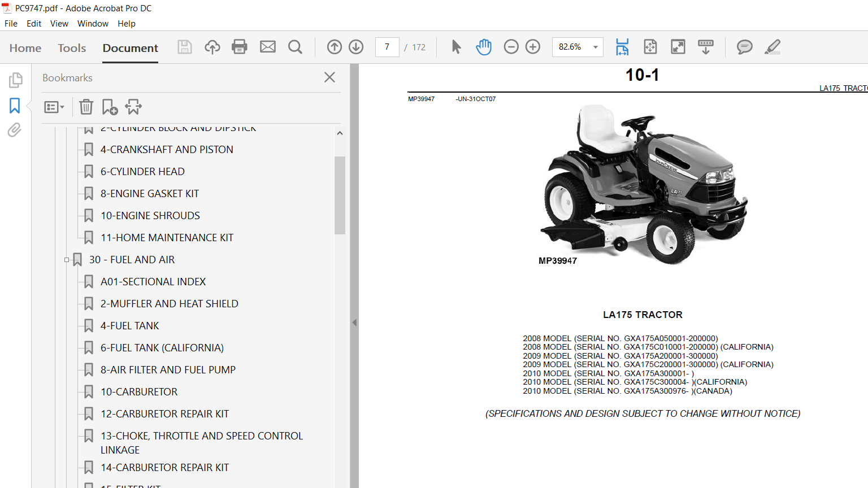Print the document using printer icon
This screenshot has width=868, height=488.
(x=240, y=47)
